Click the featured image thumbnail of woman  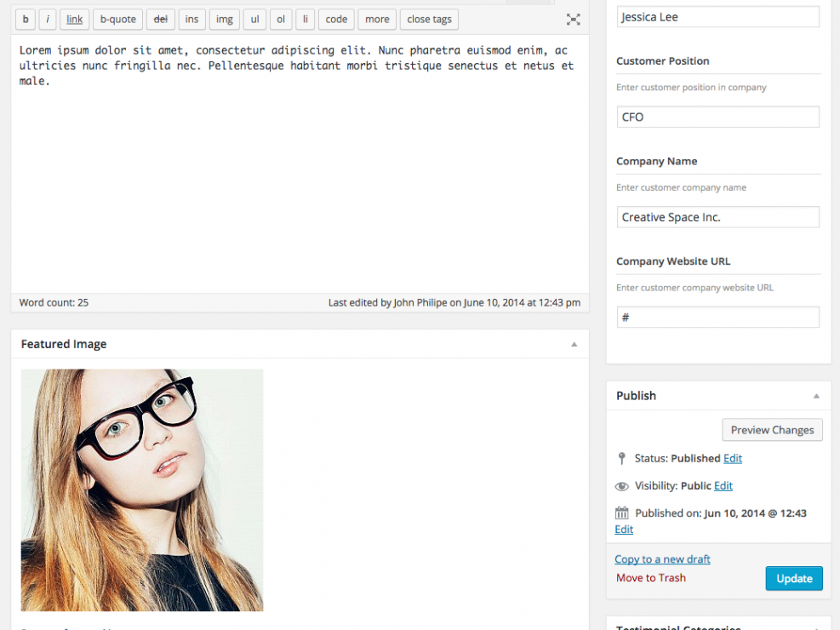[x=142, y=490]
